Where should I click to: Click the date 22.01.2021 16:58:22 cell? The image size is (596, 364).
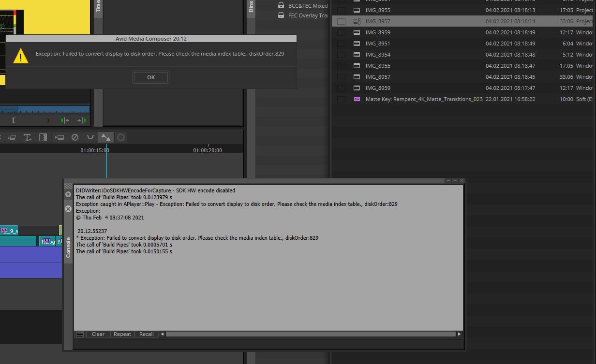click(x=510, y=99)
